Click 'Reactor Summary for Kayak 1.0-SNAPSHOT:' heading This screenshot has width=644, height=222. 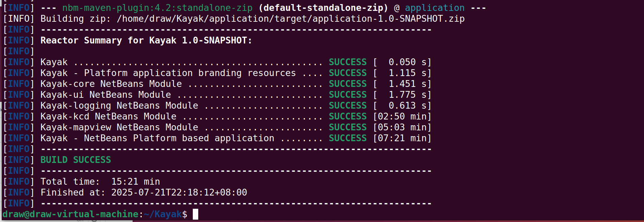pos(147,40)
